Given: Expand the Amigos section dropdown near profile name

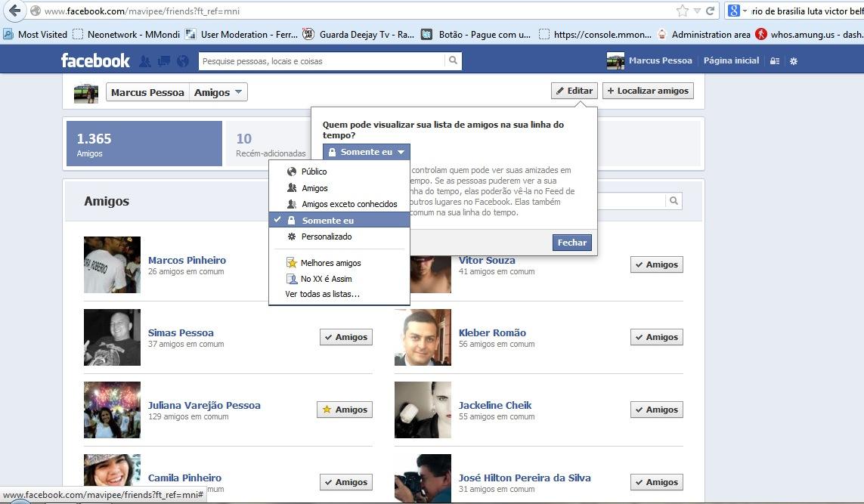Looking at the screenshot, I should [x=218, y=92].
